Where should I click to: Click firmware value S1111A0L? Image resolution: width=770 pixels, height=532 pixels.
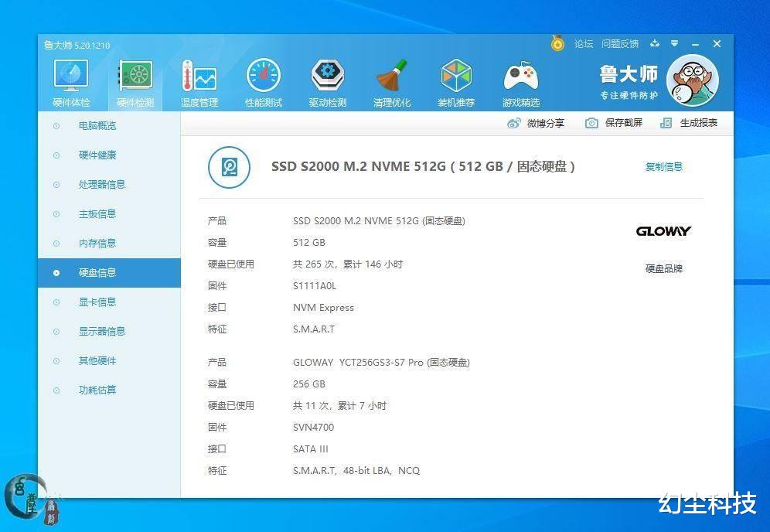pos(315,286)
